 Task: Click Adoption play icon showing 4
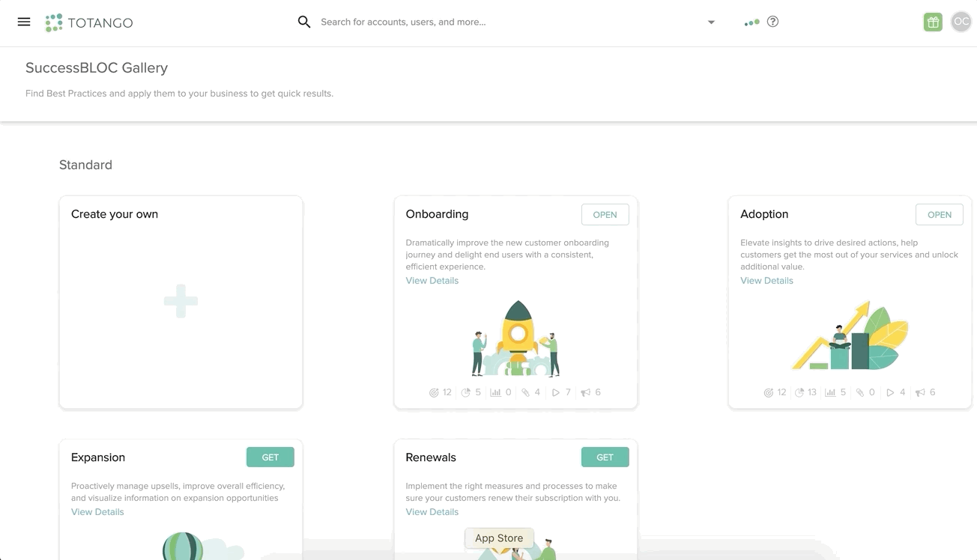tap(890, 392)
